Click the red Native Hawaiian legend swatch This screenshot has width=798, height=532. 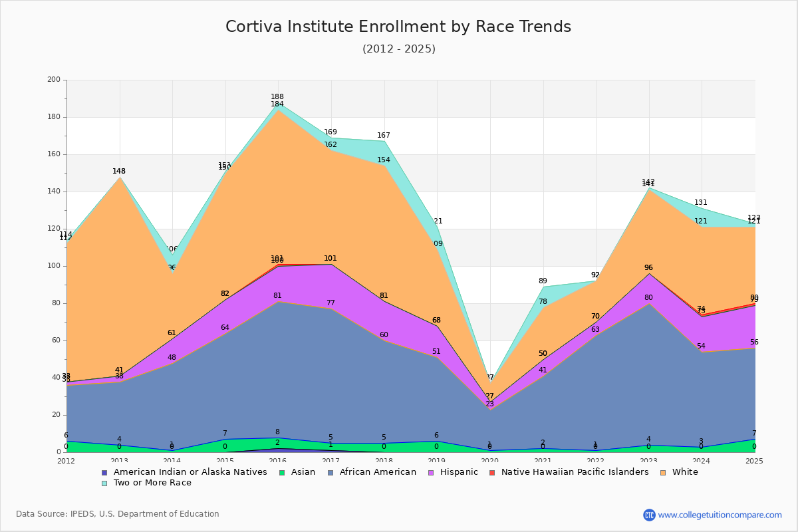tap(493, 472)
